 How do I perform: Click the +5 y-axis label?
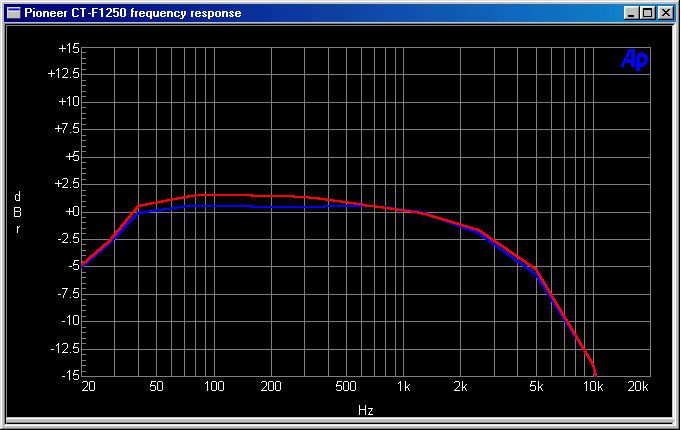tap(73, 156)
